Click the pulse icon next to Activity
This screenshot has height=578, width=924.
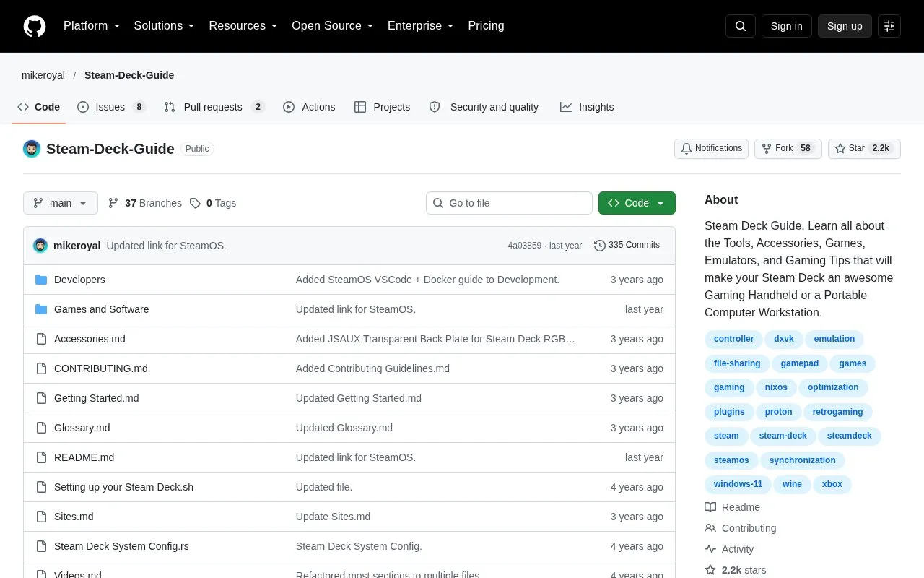[x=710, y=549]
